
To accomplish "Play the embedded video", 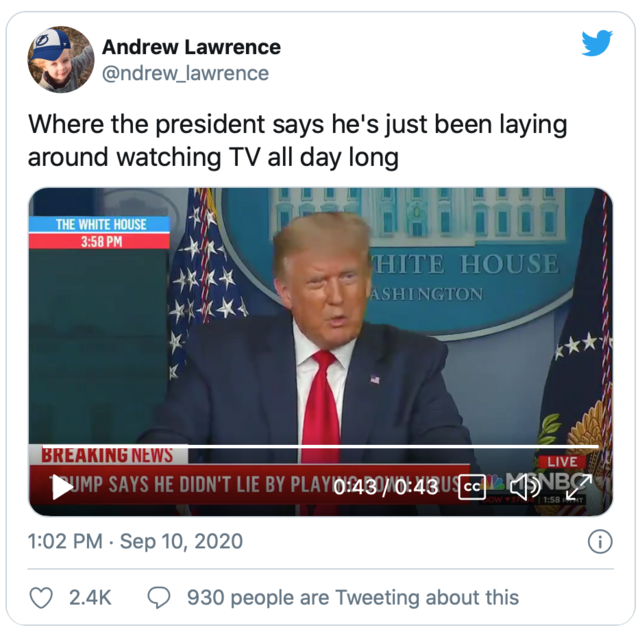I will (x=62, y=487).
